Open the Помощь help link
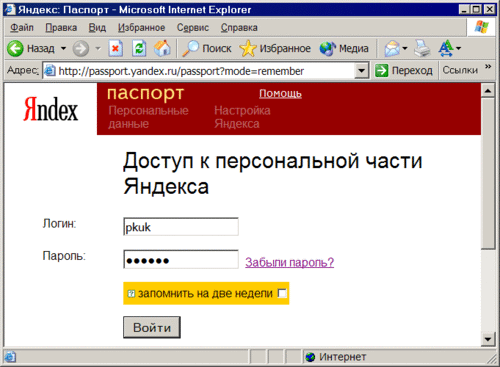 [x=280, y=94]
